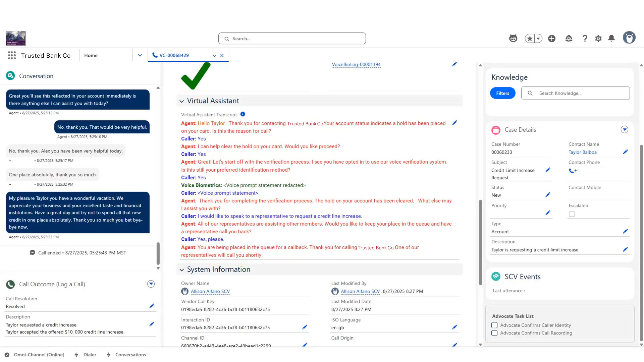Open the Setup gear icon
The image size is (644, 362).
[x=598, y=38]
